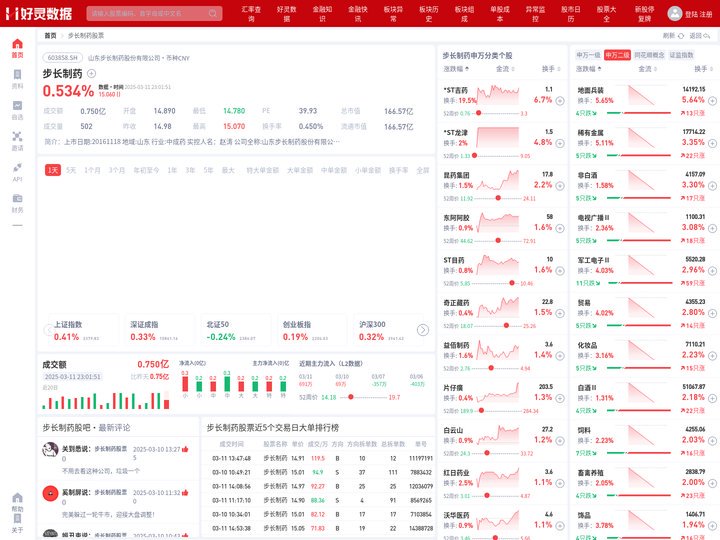Image resolution: width=720 pixels, height=540 pixels.
Task: Sort sector list by 涨跌幅
Action: (x=588, y=69)
